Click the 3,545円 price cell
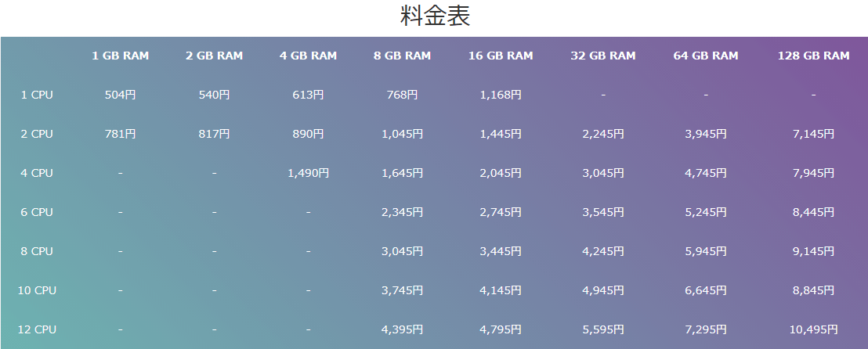This screenshot has width=868, height=349. (x=603, y=212)
